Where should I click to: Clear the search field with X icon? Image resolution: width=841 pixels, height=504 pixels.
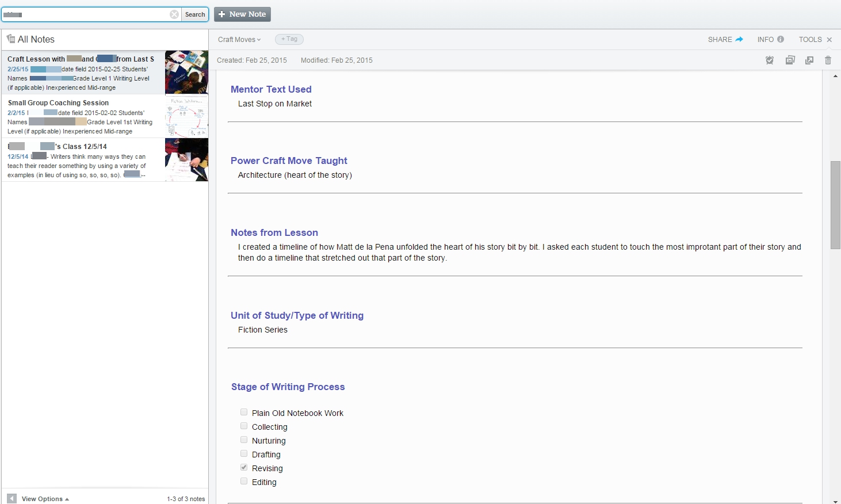click(174, 14)
